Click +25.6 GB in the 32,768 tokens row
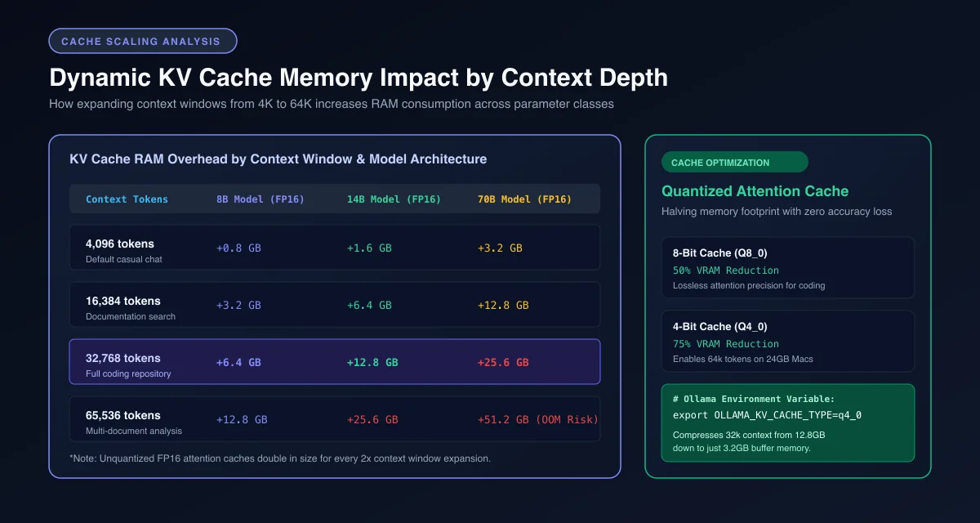Image resolution: width=980 pixels, height=523 pixels. (x=503, y=362)
